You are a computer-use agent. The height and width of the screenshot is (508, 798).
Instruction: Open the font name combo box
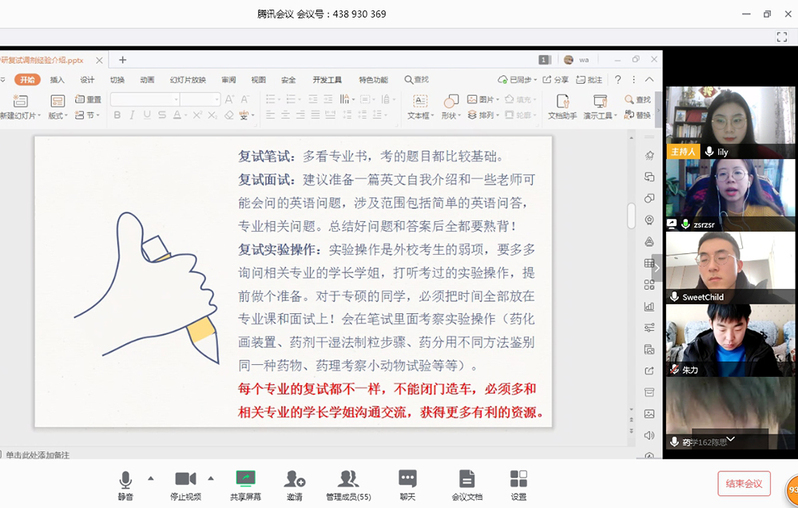144,100
